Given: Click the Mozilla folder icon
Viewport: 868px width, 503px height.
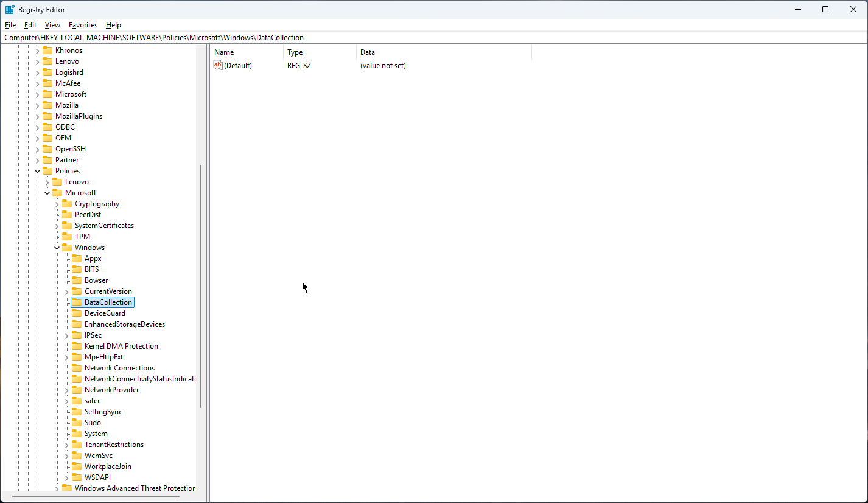Looking at the screenshot, I should point(47,105).
